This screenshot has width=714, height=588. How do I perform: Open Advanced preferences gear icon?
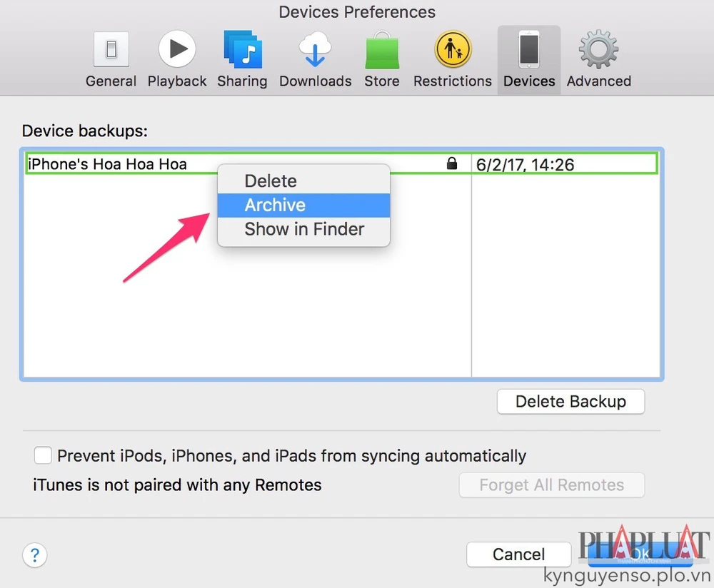click(598, 50)
